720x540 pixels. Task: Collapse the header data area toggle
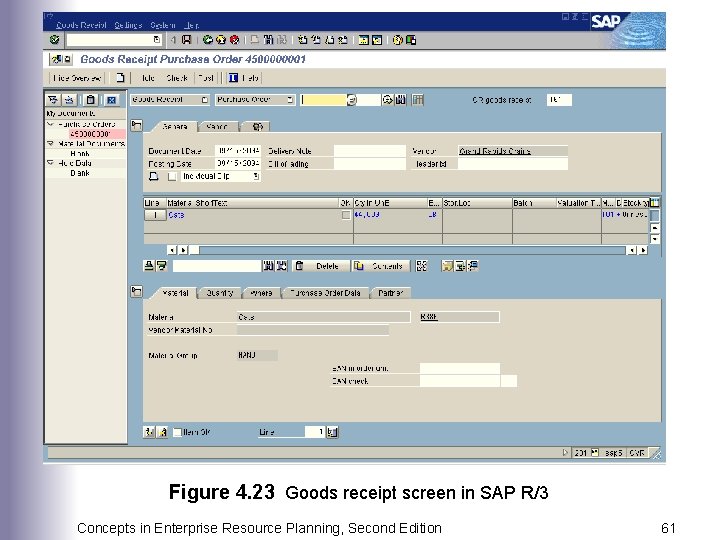[x=136, y=125]
